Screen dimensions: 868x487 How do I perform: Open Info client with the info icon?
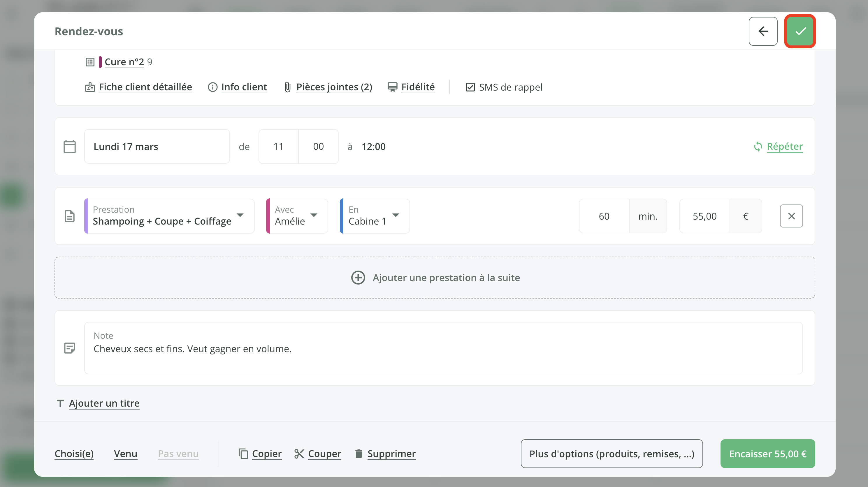coord(212,87)
